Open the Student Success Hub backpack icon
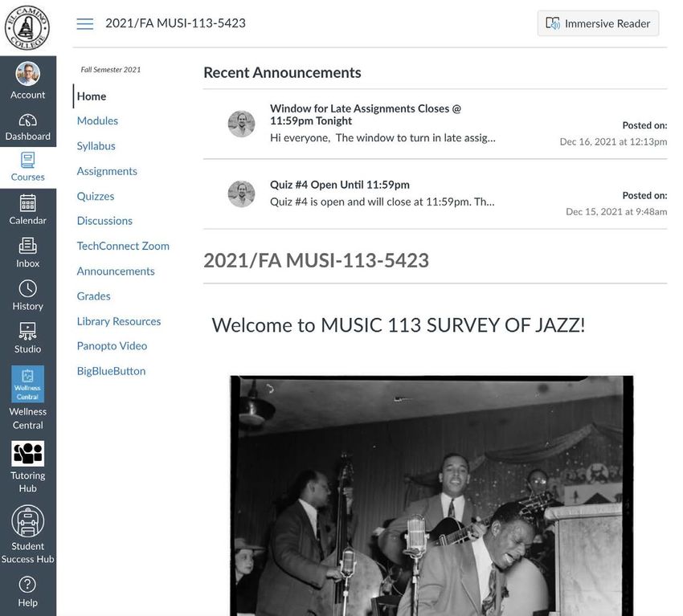Viewport: 683px width, 616px height. [27, 521]
